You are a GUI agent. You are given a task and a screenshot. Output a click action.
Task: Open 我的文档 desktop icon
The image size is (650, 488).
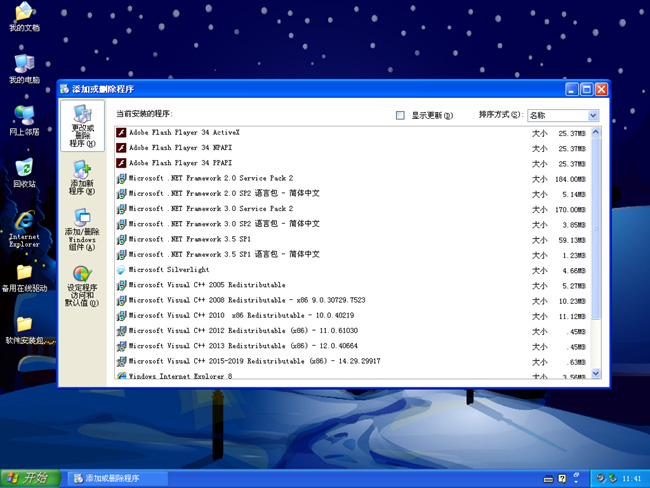coord(24,17)
